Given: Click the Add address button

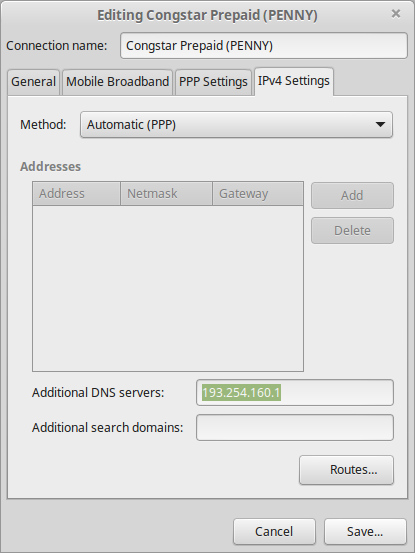Looking at the screenshot, I should point(352,195).
